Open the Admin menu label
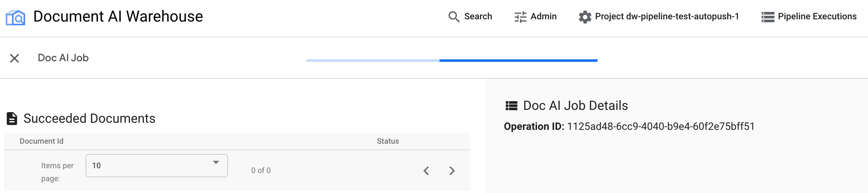 click(543, 16)
